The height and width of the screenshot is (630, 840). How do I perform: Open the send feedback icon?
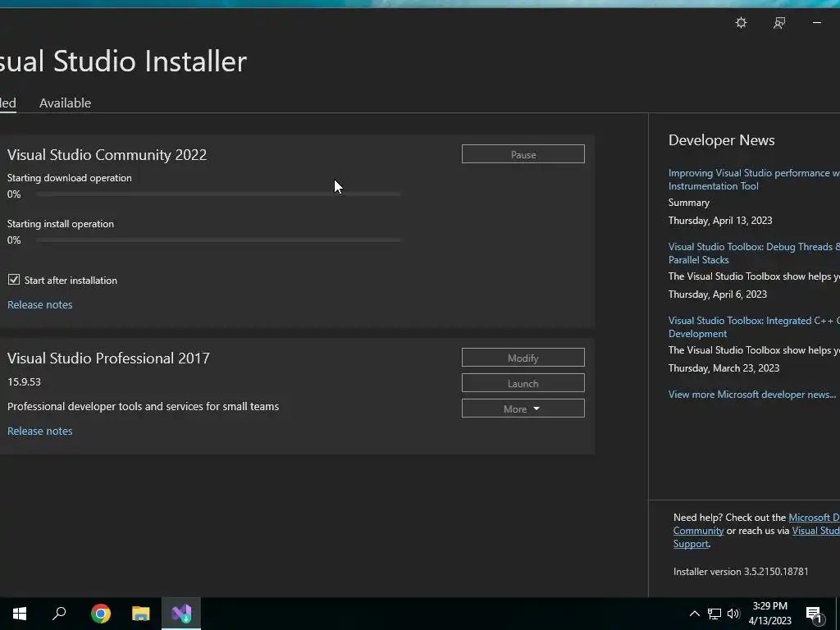[779, 22]
